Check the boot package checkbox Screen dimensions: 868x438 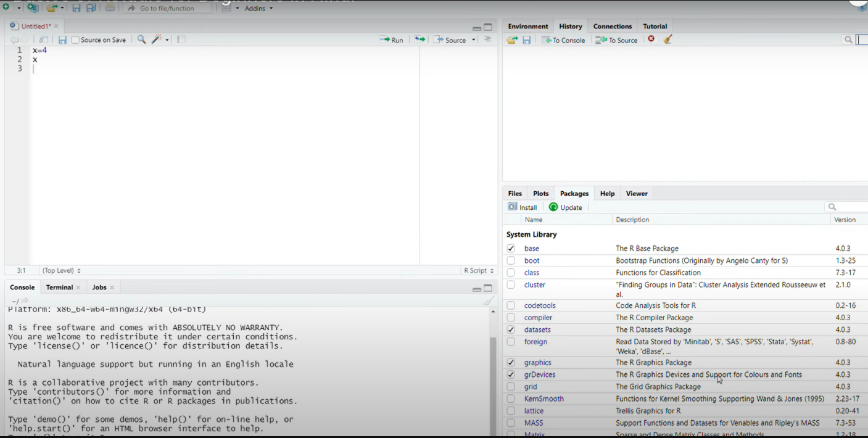coord(511,260)
